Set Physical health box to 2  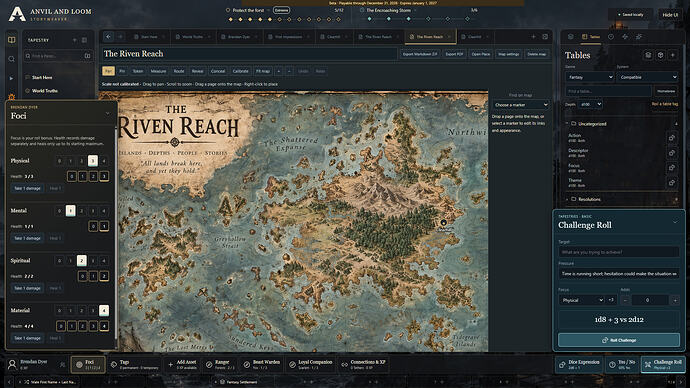[93, 176]
